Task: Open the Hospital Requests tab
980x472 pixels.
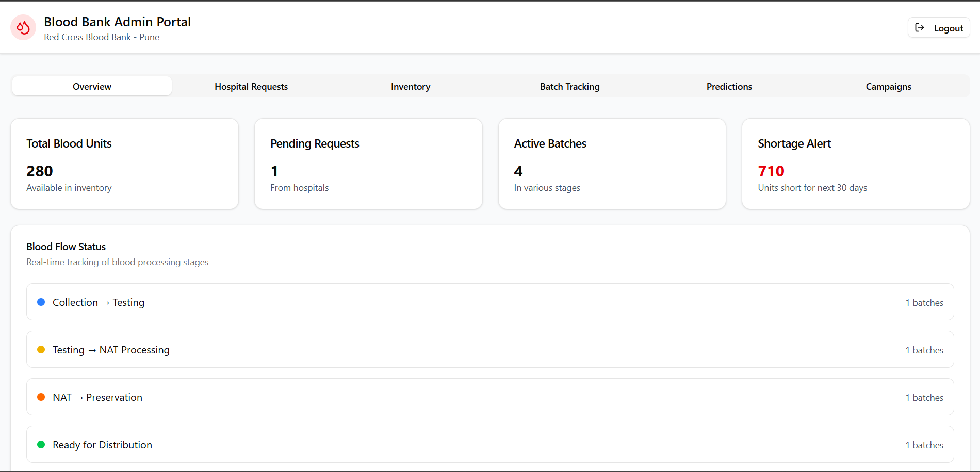Action: (x=251, y=86)
